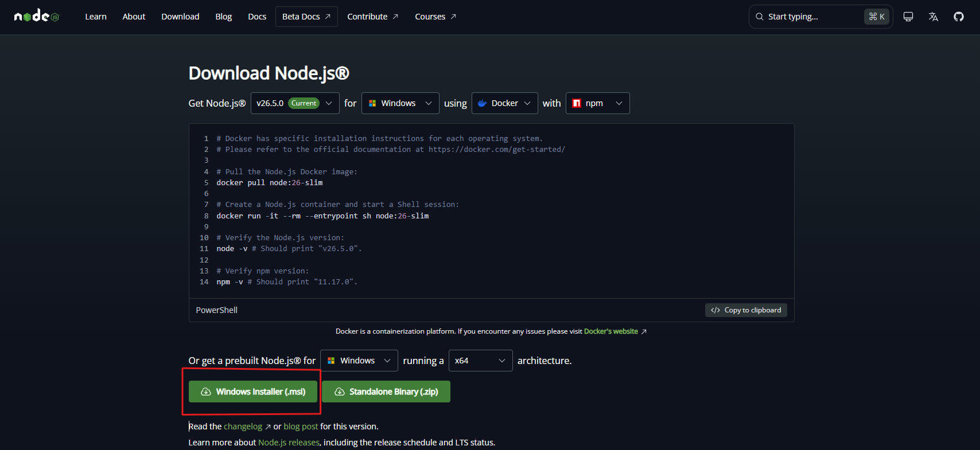This screenshot has width=980, height=450.
Task: Click external arrow after Docker's website
Action: point(644,331)
